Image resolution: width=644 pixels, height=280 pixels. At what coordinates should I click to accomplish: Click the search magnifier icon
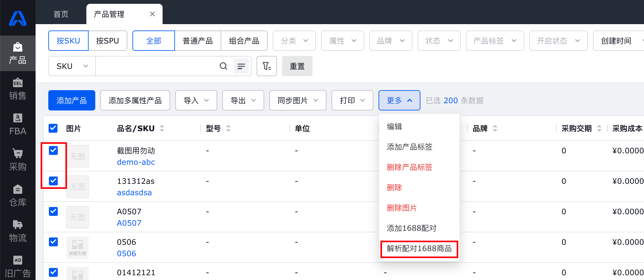[x=224, y=66]
